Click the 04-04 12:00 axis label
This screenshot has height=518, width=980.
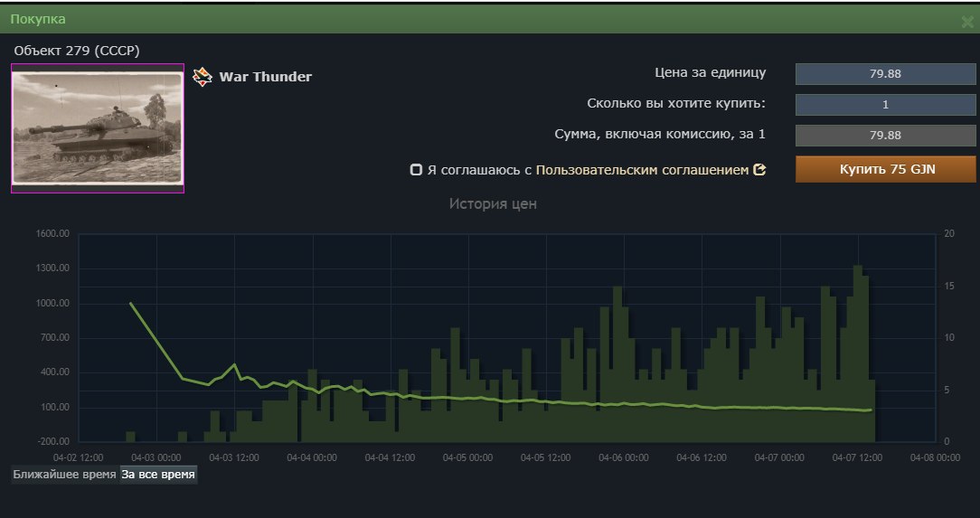[x=390, y=457]
